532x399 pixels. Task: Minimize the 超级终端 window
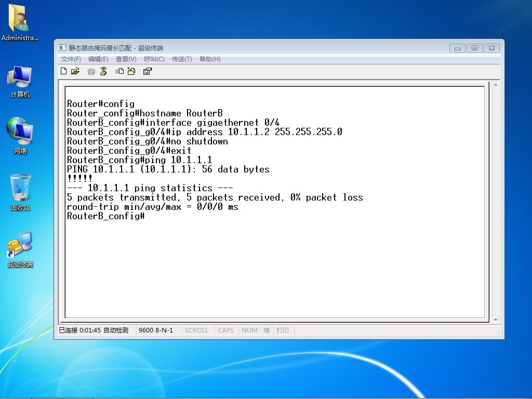click(x=457, y=48)
